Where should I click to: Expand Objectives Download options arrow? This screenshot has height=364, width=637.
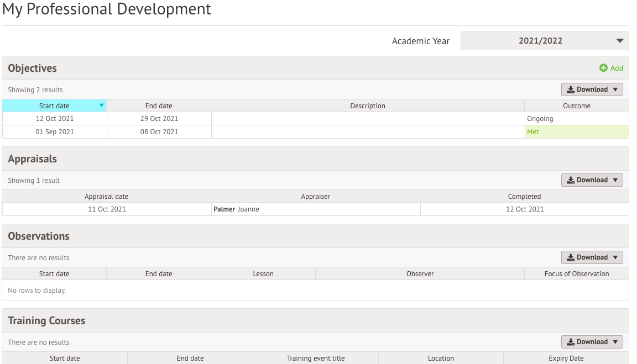[615, 89]
